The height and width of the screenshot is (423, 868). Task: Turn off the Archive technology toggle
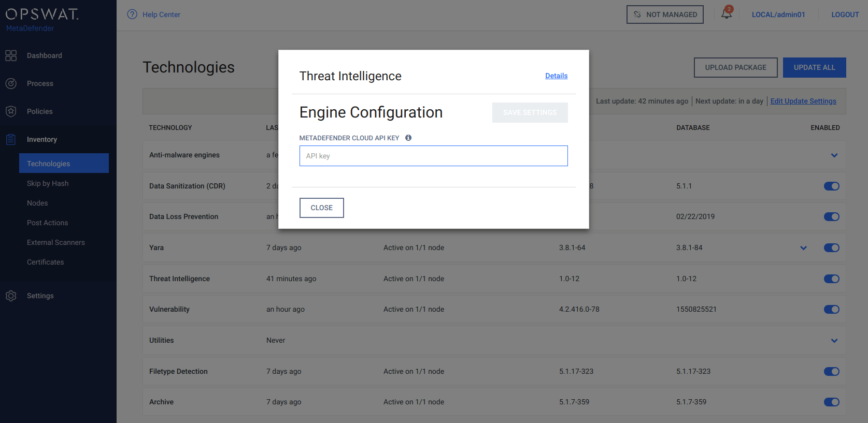click(x=832, y=402)
